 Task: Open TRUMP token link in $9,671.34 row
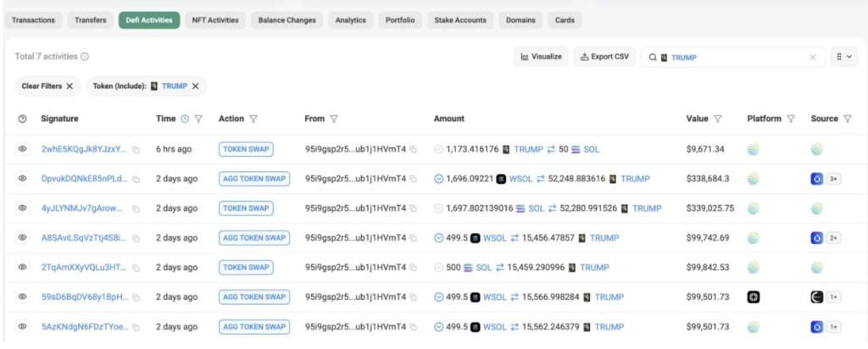pyautogui.click(x=528, y=149)
